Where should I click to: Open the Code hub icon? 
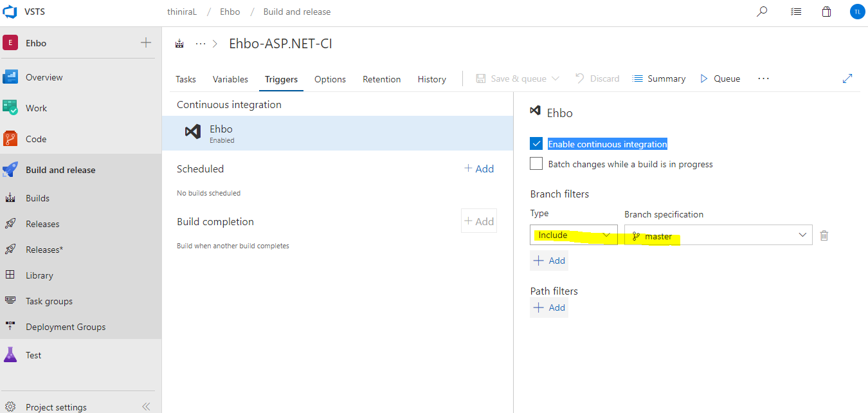[x=10, y=139]
